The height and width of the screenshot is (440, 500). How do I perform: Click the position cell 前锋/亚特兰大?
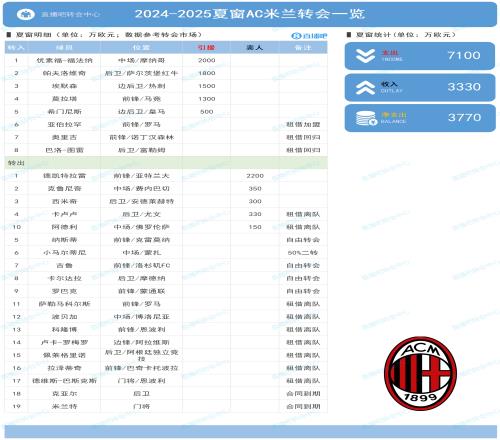tap(141, 176)
